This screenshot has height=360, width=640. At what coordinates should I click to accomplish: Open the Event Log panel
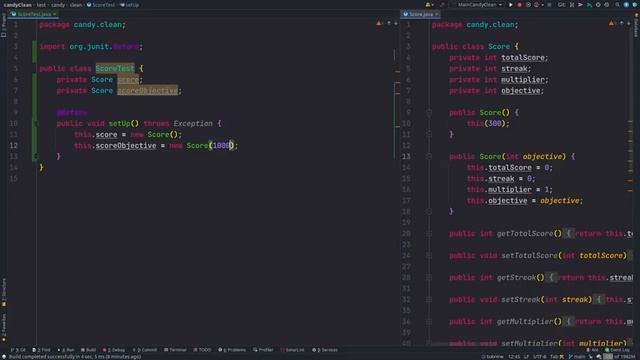[x=617, y=350]
